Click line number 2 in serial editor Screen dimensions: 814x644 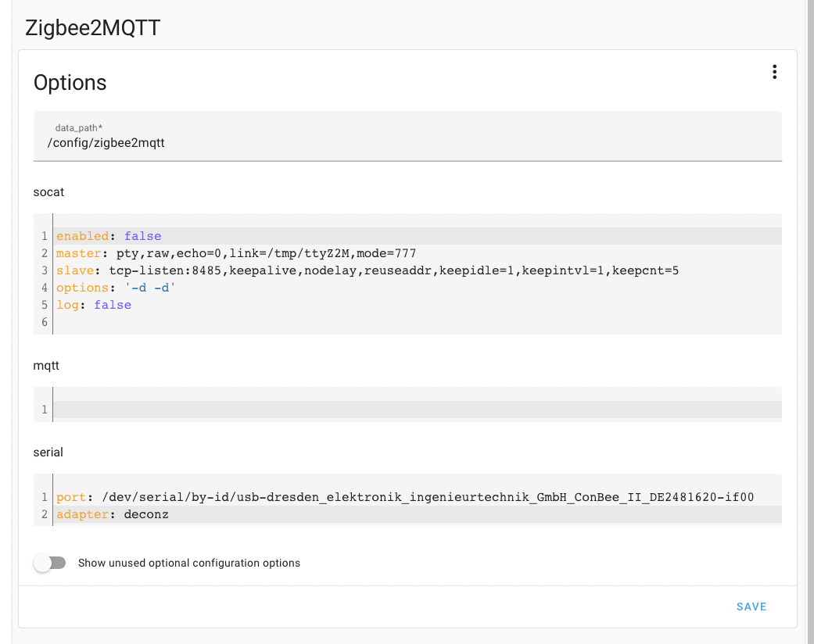(45, 513)
